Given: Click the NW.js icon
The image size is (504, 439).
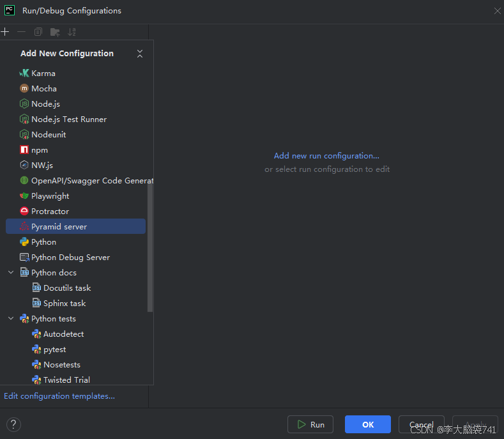Looking at the screenshot, I should 24,166.
